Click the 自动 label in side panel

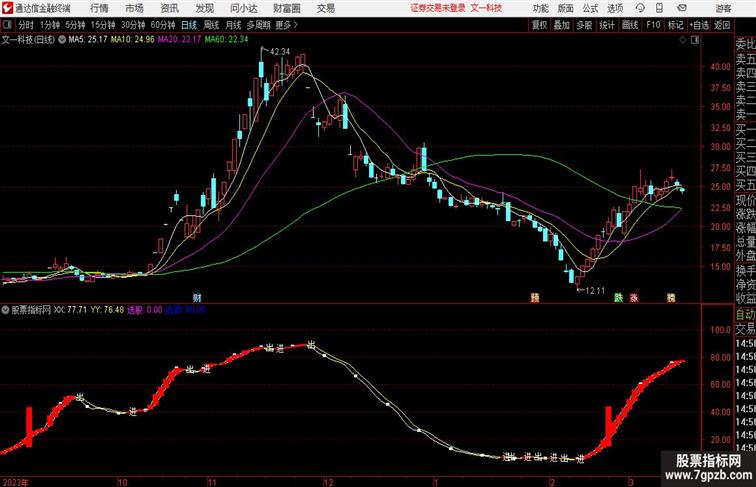[x=745, y=315]
